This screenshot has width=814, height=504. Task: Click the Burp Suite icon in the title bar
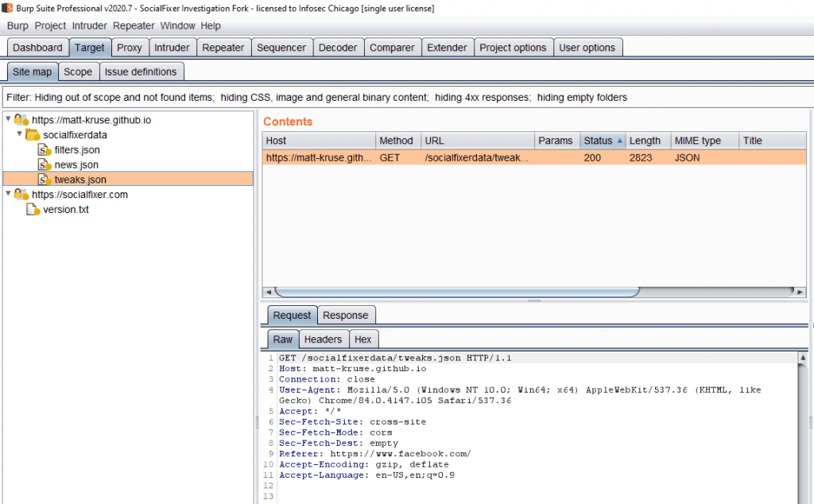pos(7,9)
